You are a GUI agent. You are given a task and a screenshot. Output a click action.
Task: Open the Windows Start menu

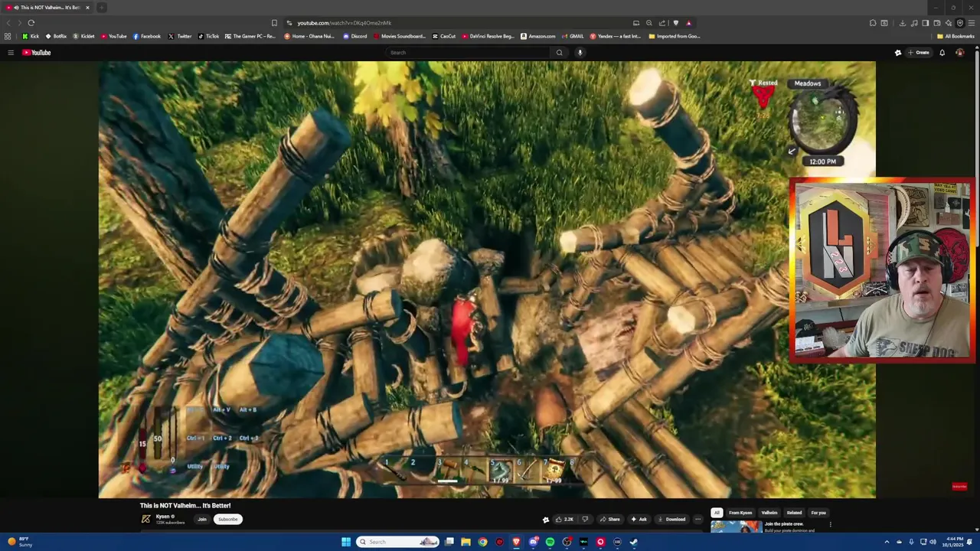pos(346,542)
